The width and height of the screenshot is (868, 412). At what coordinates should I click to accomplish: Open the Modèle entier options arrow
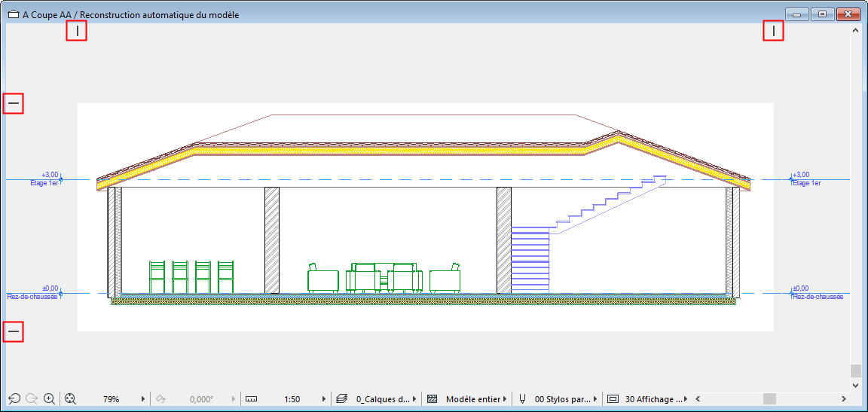[505, 398]
